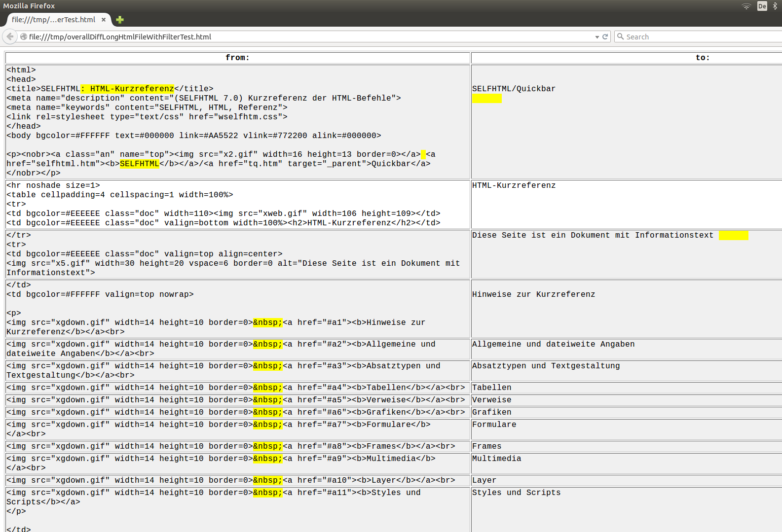The image size is (782, 532).
Task: Click the '<meta name="description"' line
Action: (x=204, y=98)
